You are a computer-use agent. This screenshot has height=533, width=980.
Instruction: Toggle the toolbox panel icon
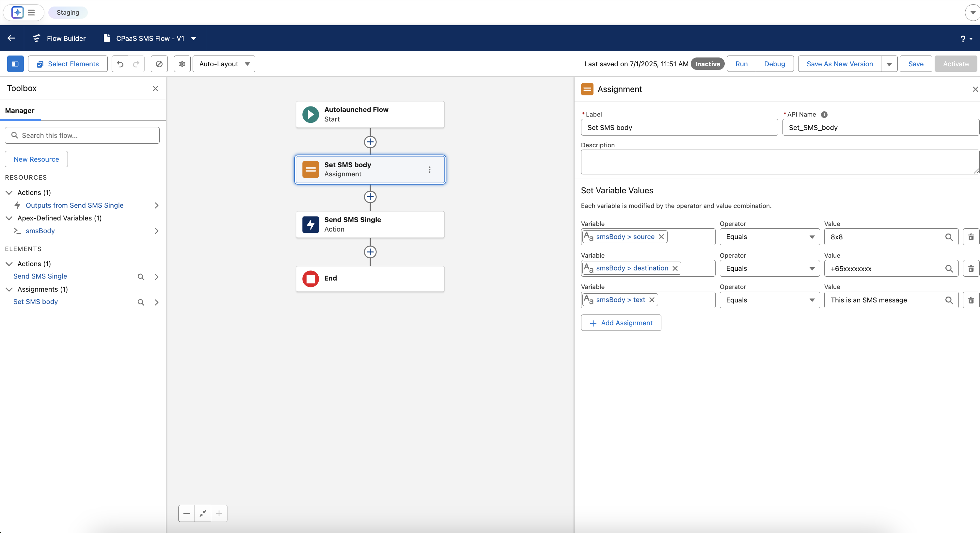(16, 64)
